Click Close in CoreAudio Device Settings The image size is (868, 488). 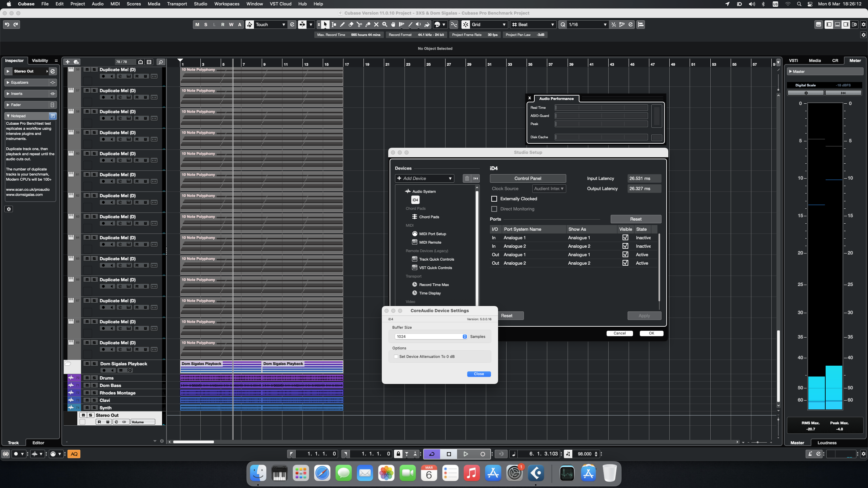coord(479,374)
